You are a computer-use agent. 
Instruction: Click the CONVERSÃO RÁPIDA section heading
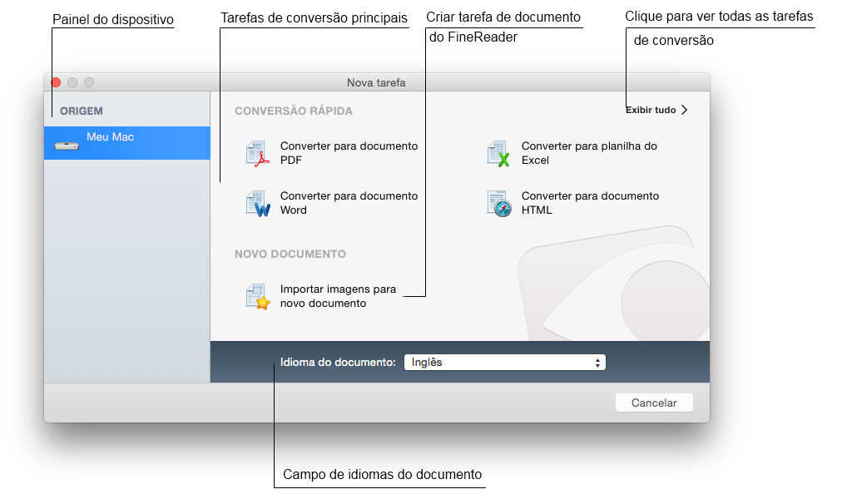294,111
